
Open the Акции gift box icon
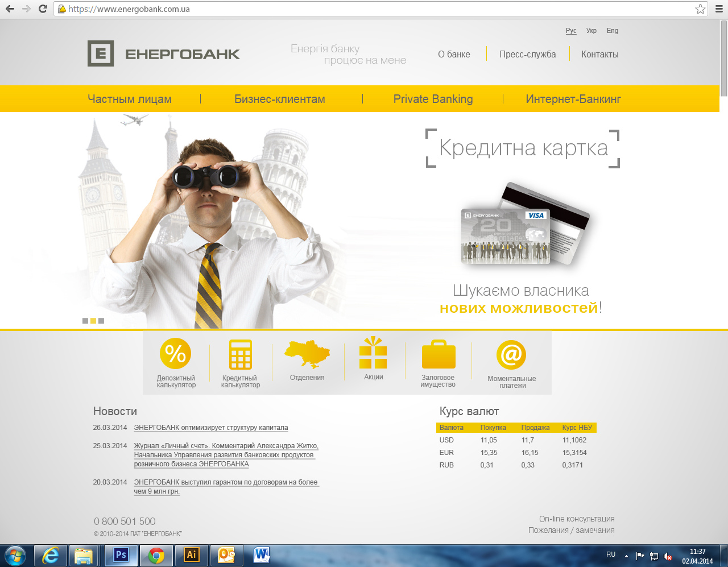point(373,353)
